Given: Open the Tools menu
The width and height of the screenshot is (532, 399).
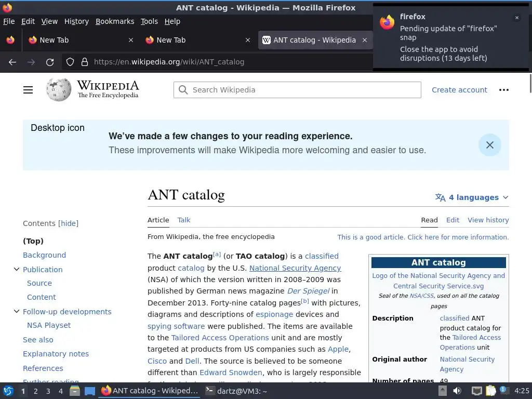Looking at the screenshot, I should pyautogui.click(x=149, y=21).
